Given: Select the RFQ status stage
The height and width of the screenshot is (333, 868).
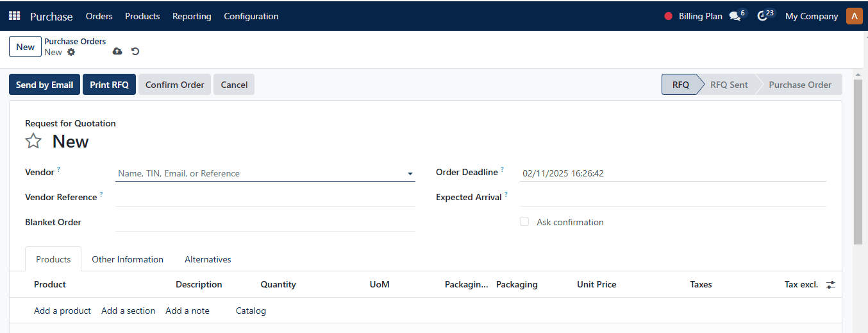Looking at the screenshot, I should coord(681,85).
